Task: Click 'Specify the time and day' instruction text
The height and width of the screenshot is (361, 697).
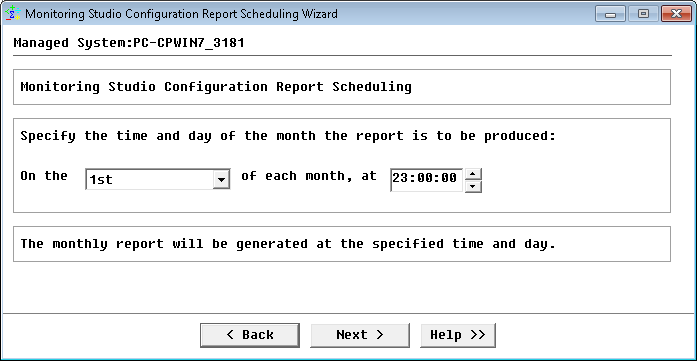Action: [288, 136]
